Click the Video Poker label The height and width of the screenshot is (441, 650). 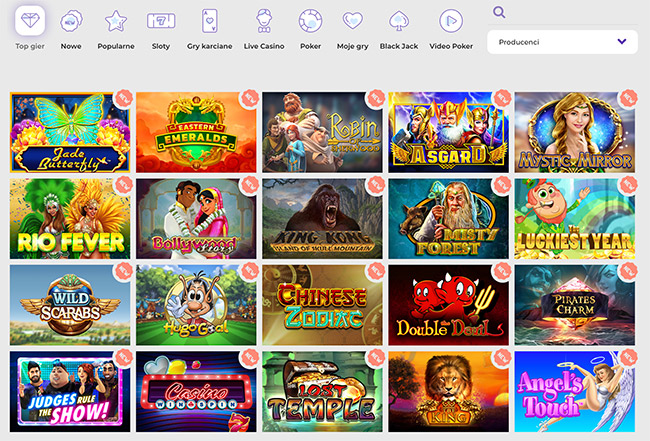coord(451,46)
